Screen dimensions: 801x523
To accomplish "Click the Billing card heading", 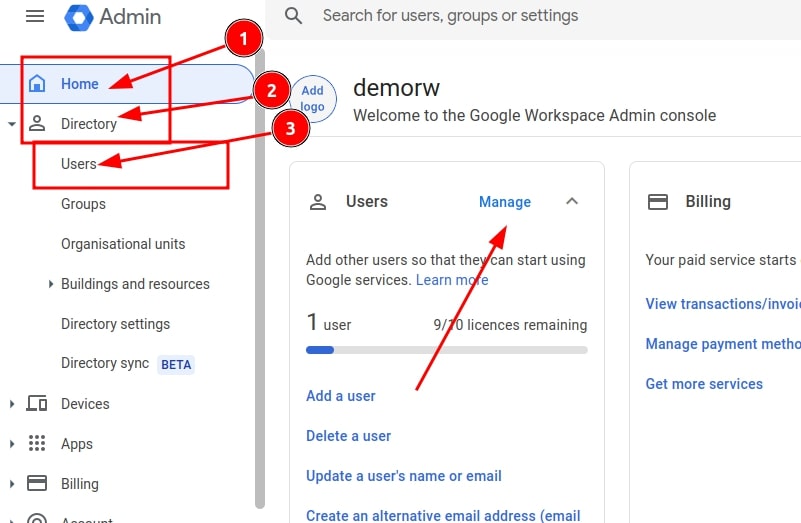I will point(708,201).
